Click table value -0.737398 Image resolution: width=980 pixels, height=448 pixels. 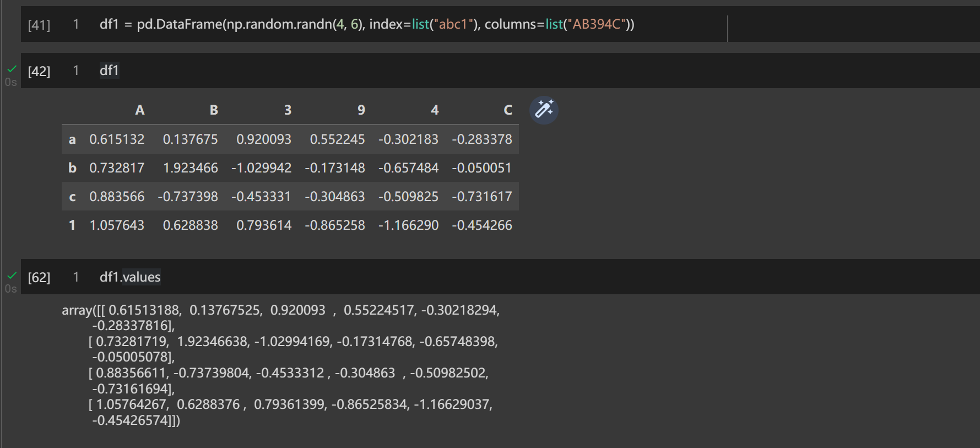188,197
